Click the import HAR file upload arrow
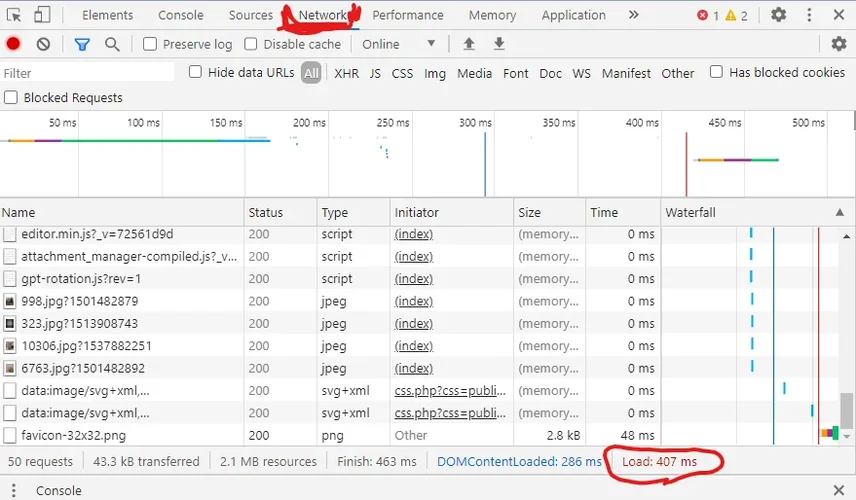 coord(468,44)
